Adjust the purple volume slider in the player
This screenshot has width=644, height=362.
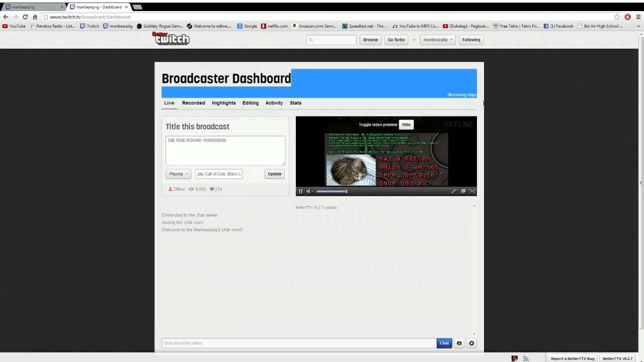pos(332,191)
